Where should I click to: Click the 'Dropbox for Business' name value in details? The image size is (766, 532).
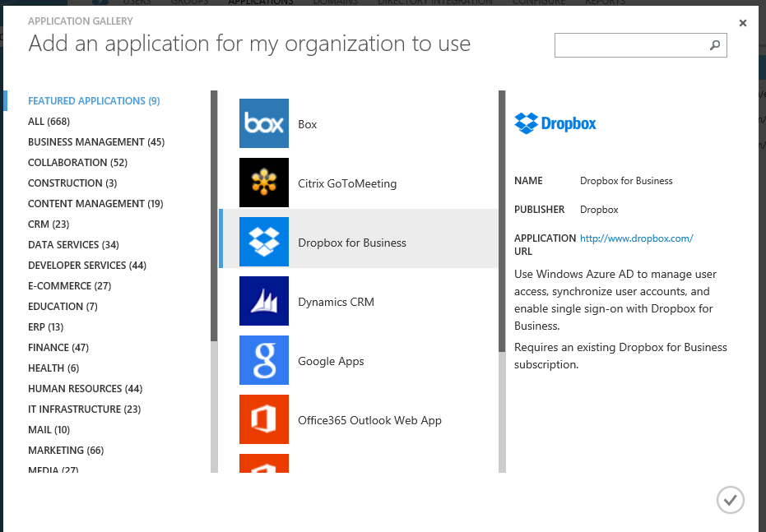626,181
